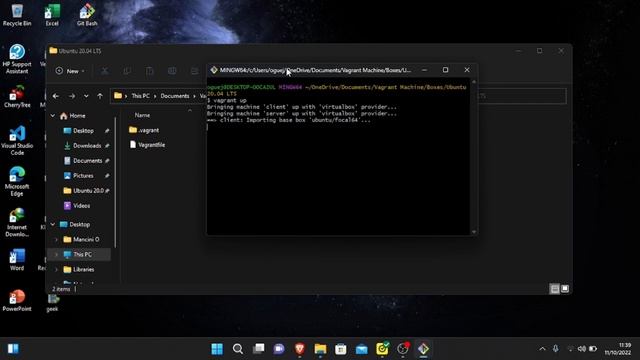Open PowerPoint desktop shortcut

[x=17, y=301]
